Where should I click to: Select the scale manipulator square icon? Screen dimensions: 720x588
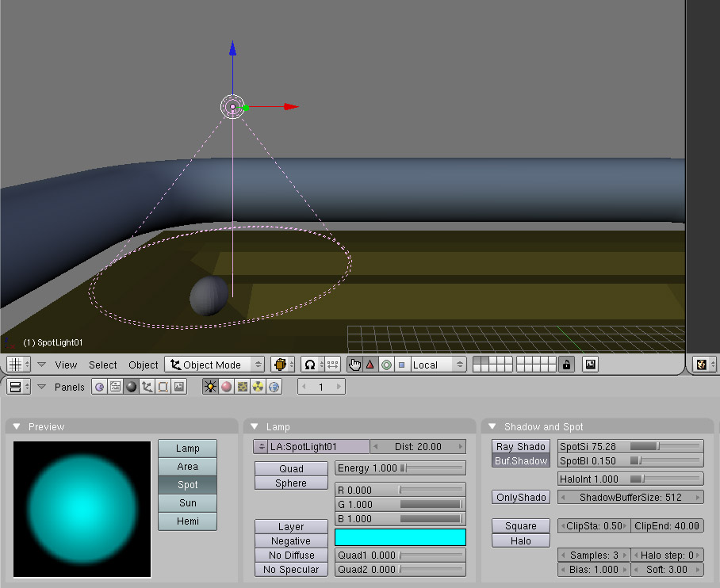pyautogui.click(x=402, y=365)
